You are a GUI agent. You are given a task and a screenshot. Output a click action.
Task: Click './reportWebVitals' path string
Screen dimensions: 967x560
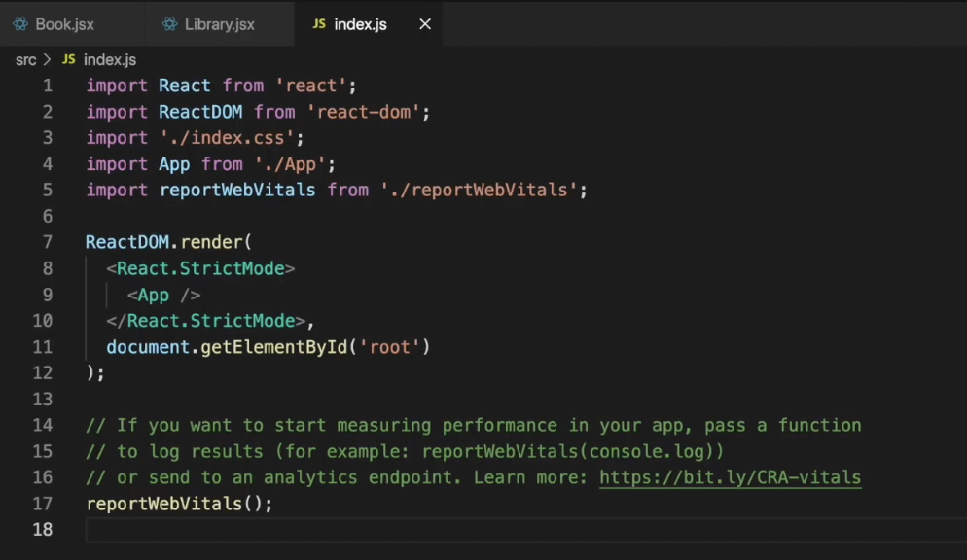[479, 191]
